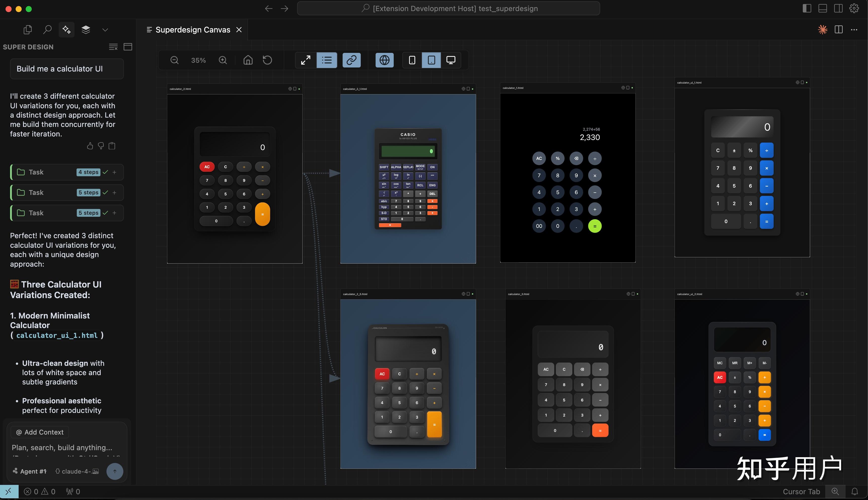Toggle the primary sidebar visibility
The height and width of the screenshot is (500, 868).
point(807,8)
